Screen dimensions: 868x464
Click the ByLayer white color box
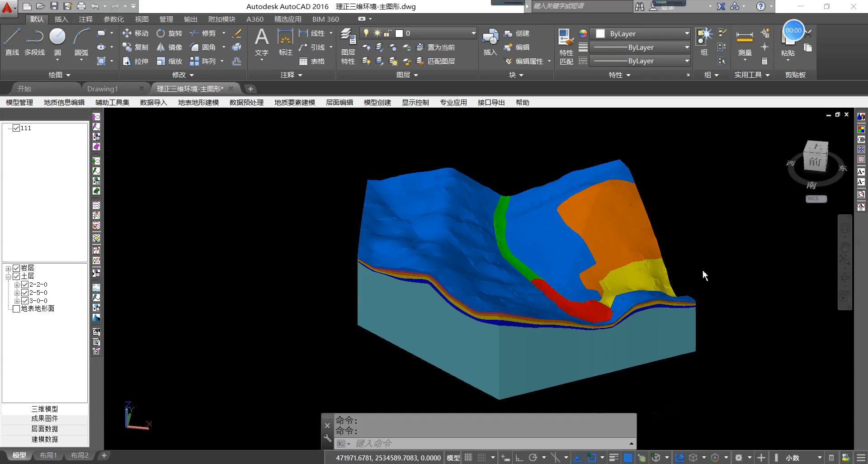pyautogui.click(x=600, y=33)
